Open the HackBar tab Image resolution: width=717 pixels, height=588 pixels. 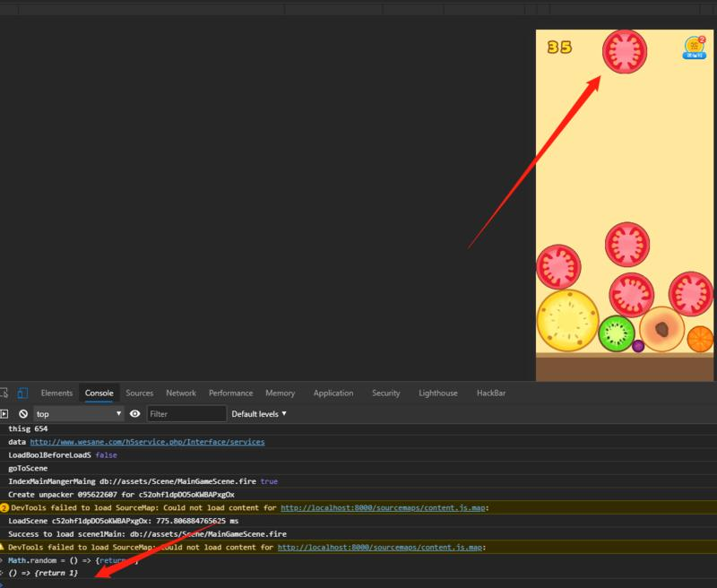click(491, 393)
